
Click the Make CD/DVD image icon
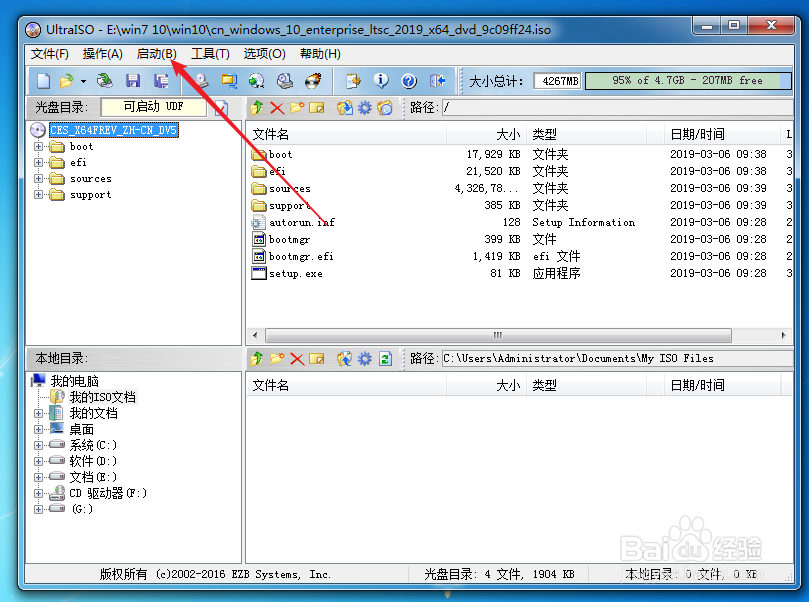(200, 81)
